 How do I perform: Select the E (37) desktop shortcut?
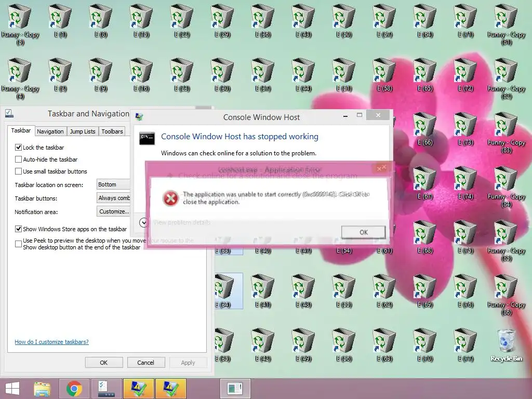[x=263, y=75]
